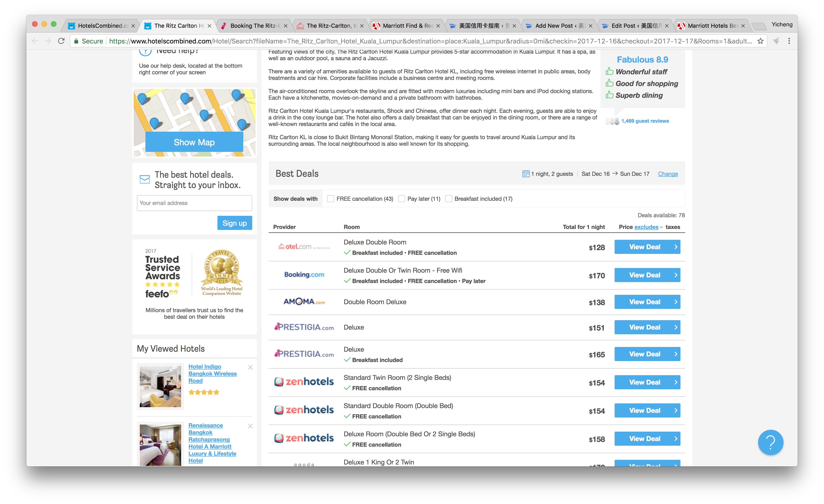
Task: Click the World Travel Awards winner badge
Action: coord(221,272)
